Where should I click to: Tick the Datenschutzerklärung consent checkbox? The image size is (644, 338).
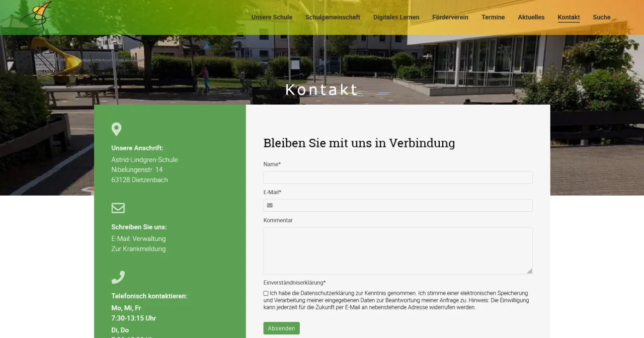pyautogui.click(x=266, y=293)
